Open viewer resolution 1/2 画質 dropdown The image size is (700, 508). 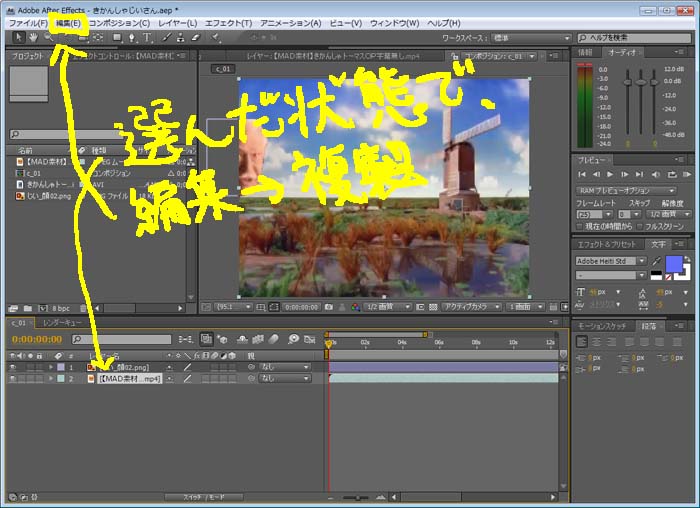(387, 307)
